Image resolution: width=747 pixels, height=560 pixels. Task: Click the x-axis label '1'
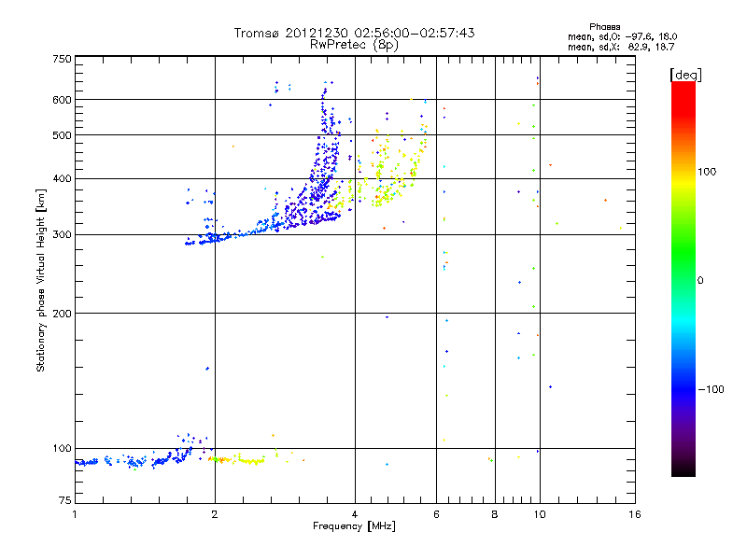75,514
